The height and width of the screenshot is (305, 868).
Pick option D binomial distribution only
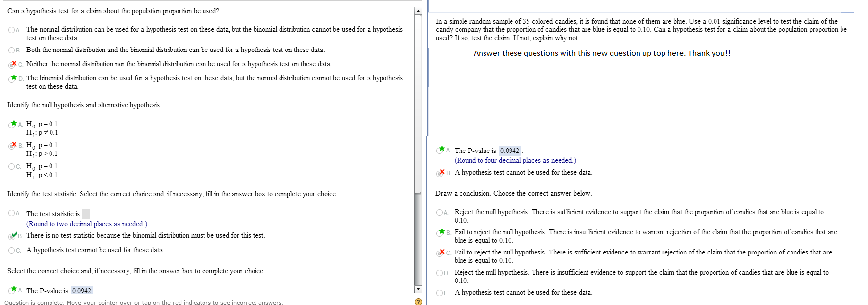click(x=11, y=78)
